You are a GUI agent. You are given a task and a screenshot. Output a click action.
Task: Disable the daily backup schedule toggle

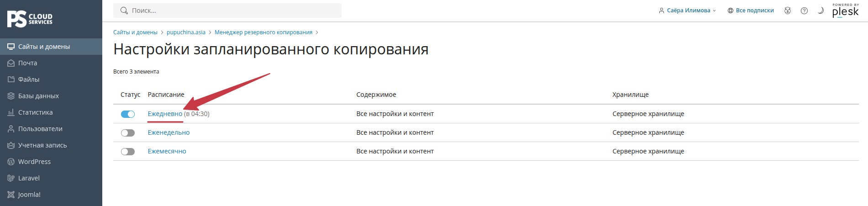pyautogui.click(x=128, y=114)
